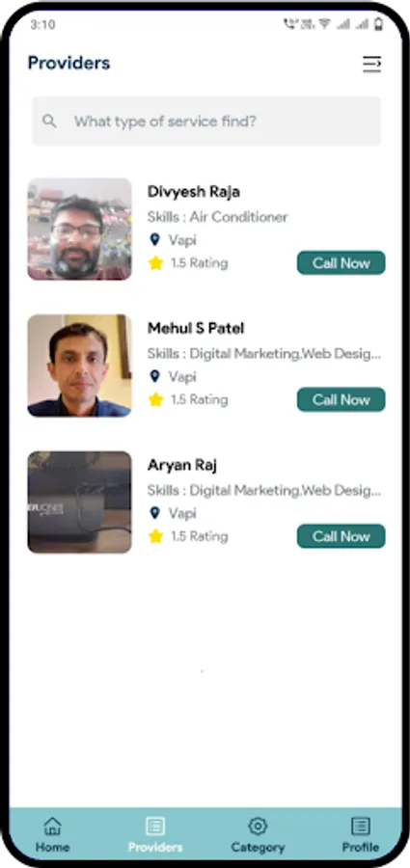This screenshot has width=410, height=868.
Task: Call Mehul S Patel with Call Now
Action: [342, 399]
